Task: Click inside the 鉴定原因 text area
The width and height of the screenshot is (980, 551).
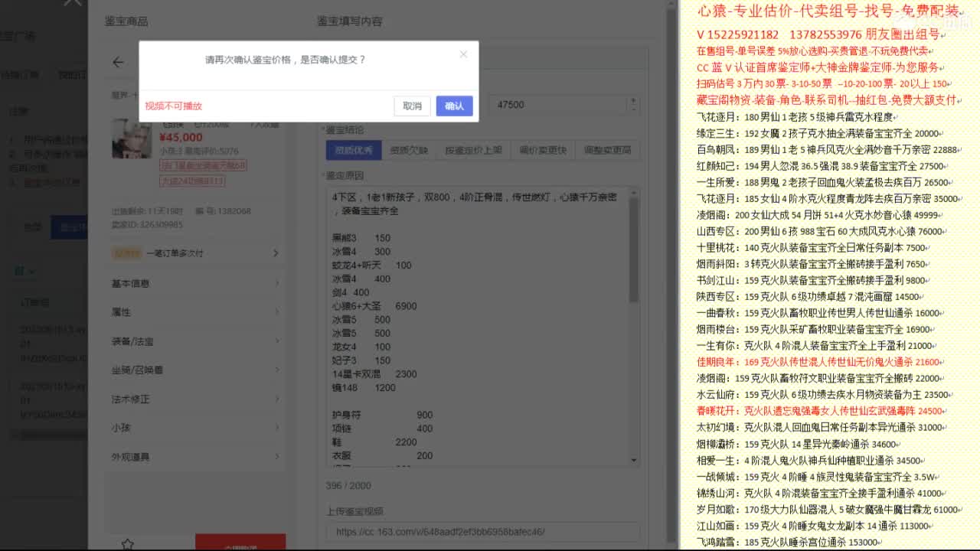Action: coord(477,325)
